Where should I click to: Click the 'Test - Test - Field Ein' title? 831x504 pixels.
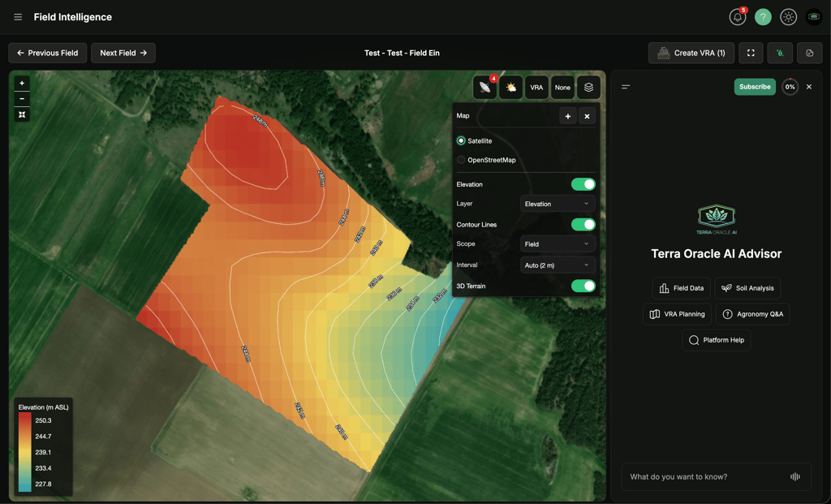click(402, 53)
